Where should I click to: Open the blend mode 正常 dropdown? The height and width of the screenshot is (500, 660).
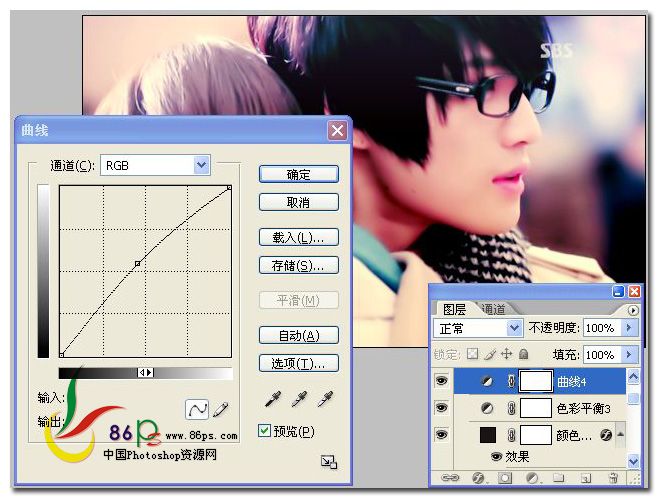(514, 328)
